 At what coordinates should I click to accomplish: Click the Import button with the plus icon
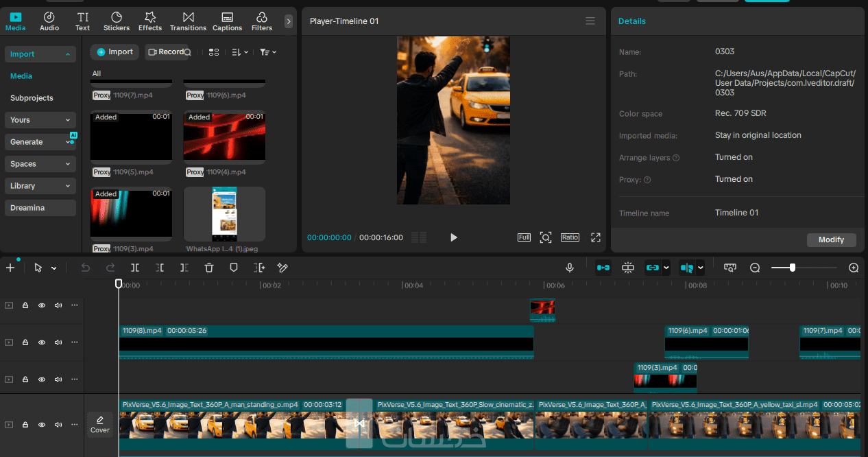coord(114,52)
